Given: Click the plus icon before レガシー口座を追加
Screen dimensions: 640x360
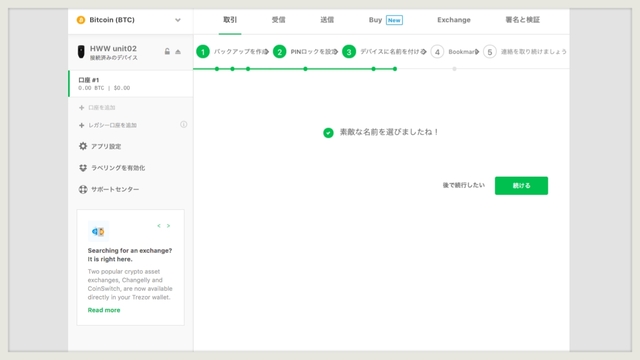Looking at the screenshot, I should (82, 125).
